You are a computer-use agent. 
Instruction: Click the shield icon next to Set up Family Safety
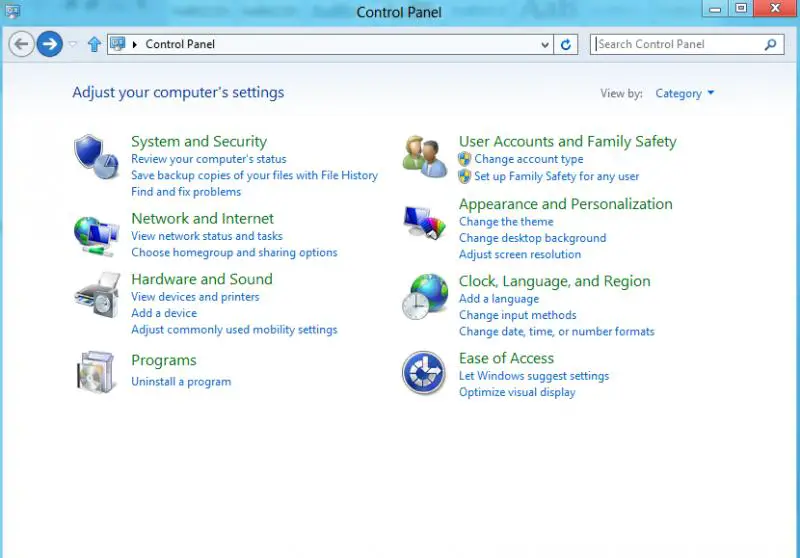[x=464, y=176]
